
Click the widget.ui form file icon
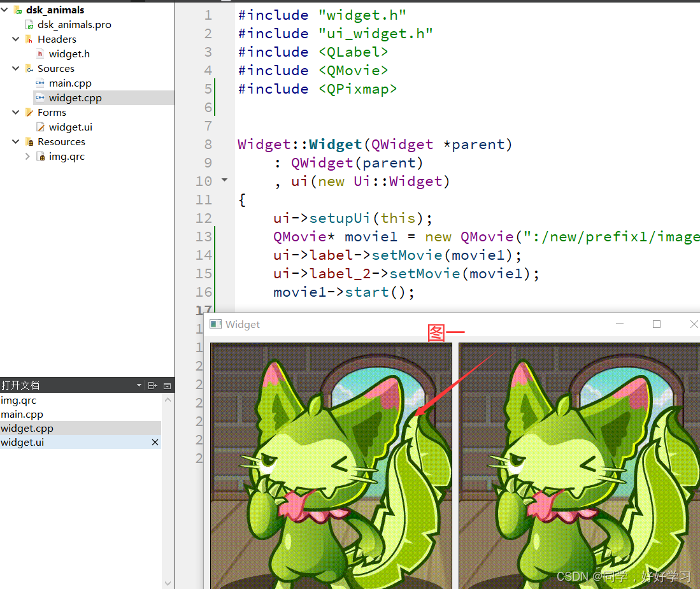(40, 127)
